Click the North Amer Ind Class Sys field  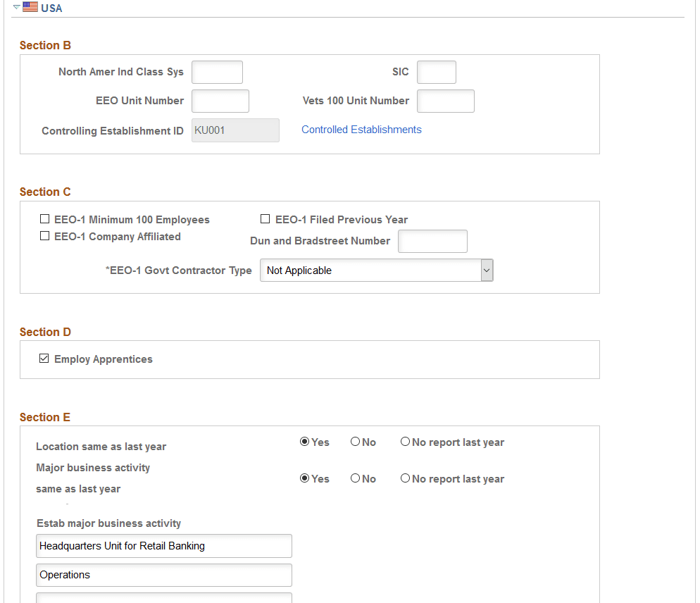click(217, 72)
